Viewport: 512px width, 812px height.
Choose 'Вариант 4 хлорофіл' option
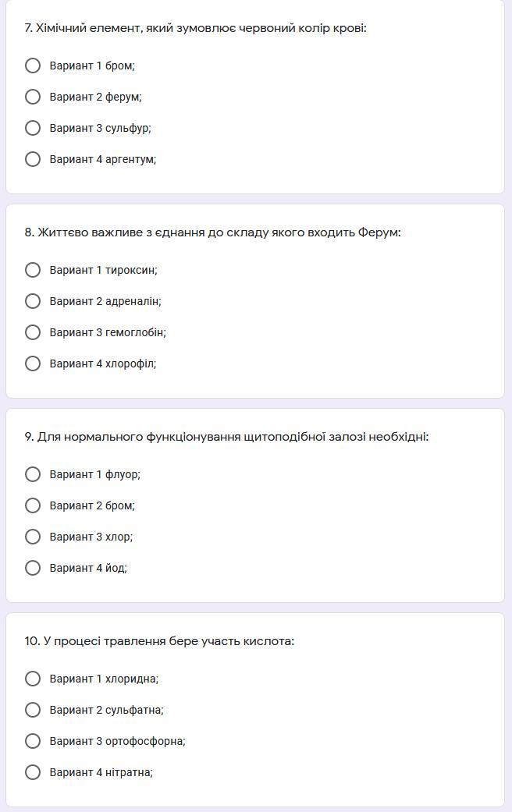click(x=33, y=363)
